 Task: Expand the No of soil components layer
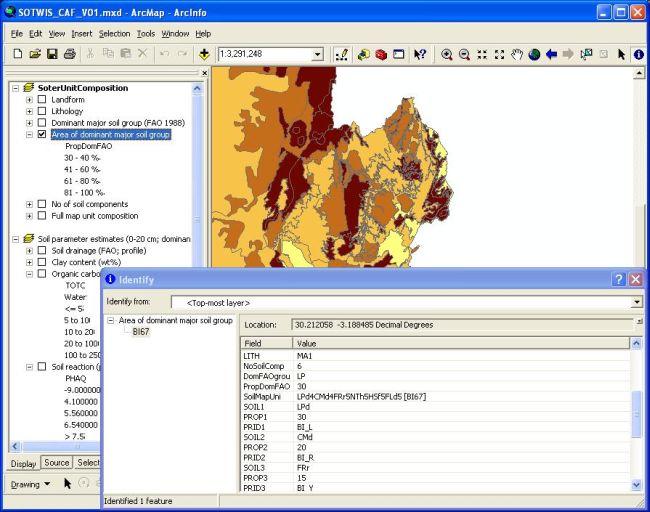click(29, 204)
